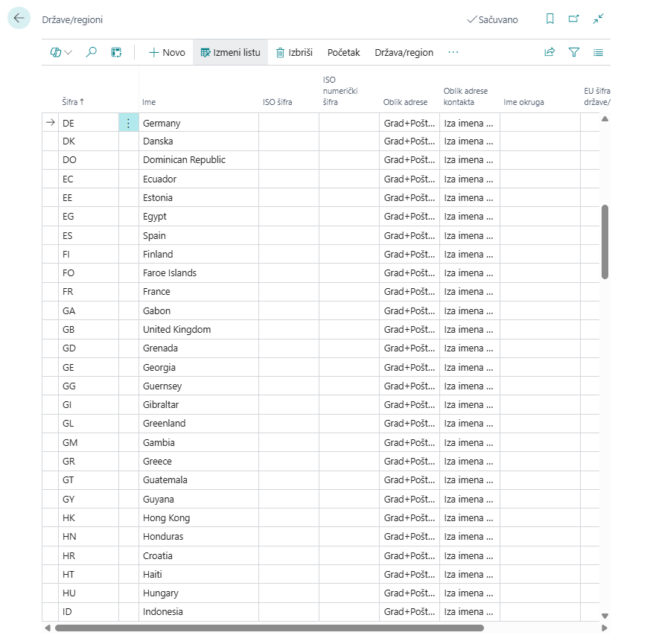Click the bookmark icon

tap(550, 19)
